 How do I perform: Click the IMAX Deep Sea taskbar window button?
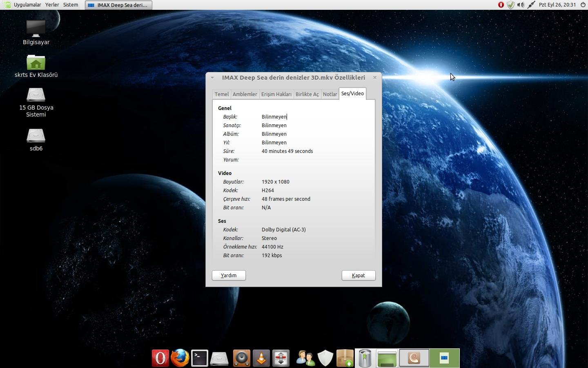coord(118,5)
